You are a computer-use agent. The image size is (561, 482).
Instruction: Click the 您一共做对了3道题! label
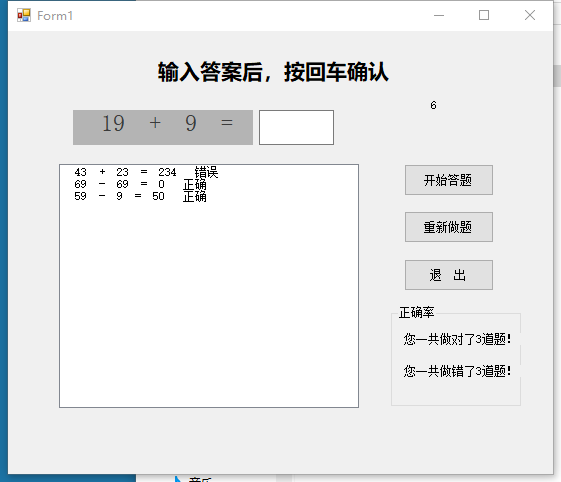point(457,339)
